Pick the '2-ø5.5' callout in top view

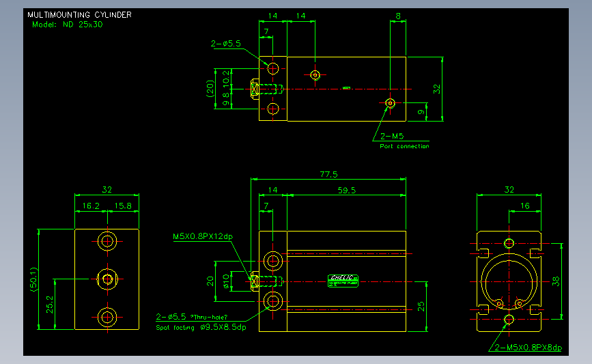[x=225, y=44]
